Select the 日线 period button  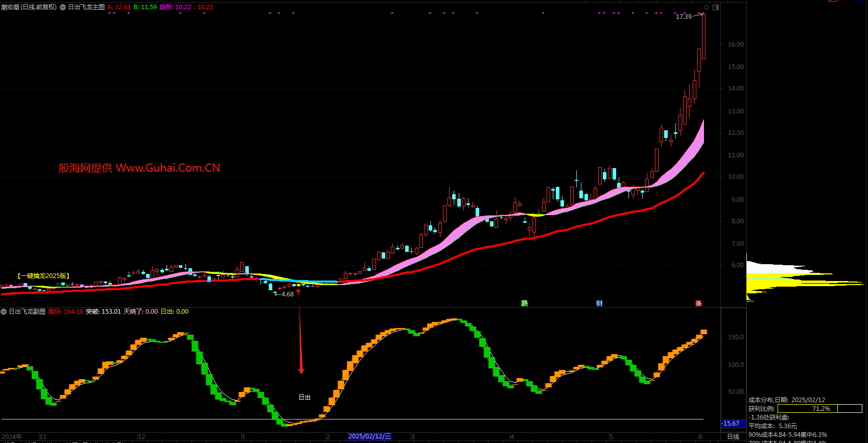click(733, 437)
